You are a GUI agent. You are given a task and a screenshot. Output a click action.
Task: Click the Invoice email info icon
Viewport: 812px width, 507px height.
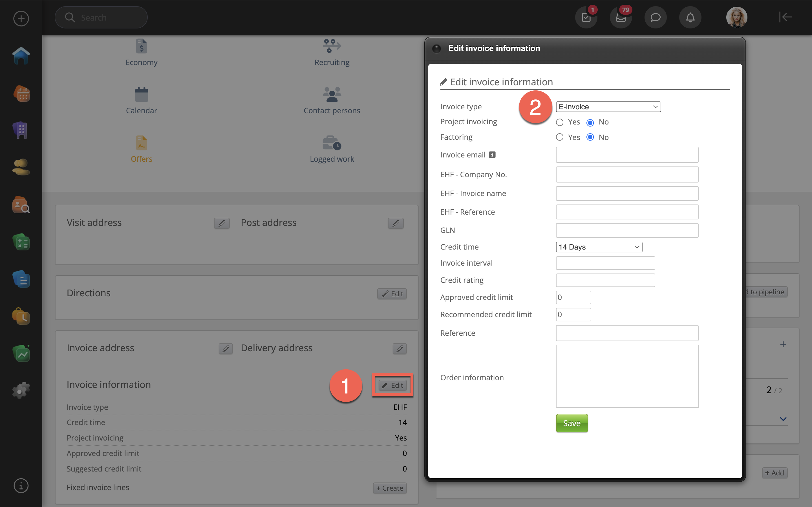(492, 155)
